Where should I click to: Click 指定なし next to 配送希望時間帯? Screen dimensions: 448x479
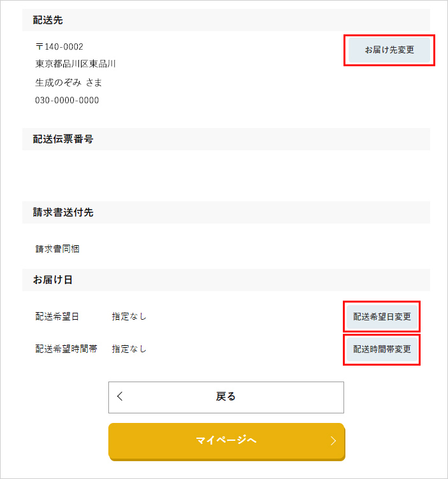point(129,349)
